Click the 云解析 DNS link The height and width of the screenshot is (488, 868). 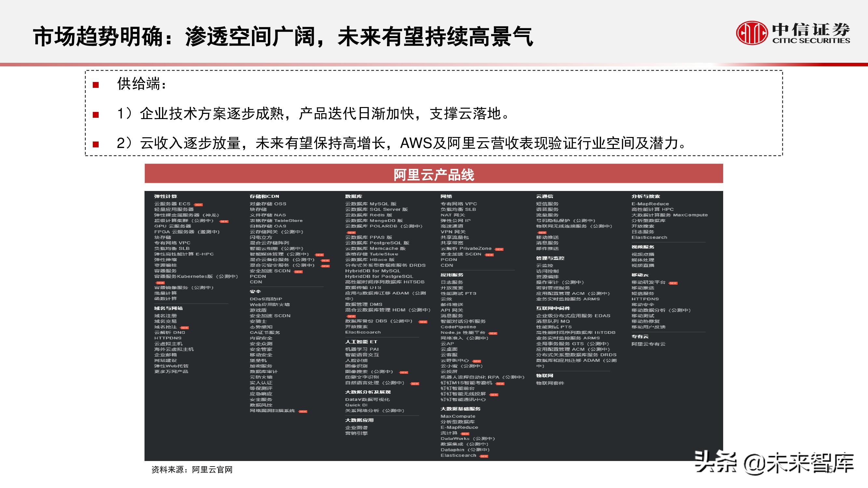tap(170, 332)
